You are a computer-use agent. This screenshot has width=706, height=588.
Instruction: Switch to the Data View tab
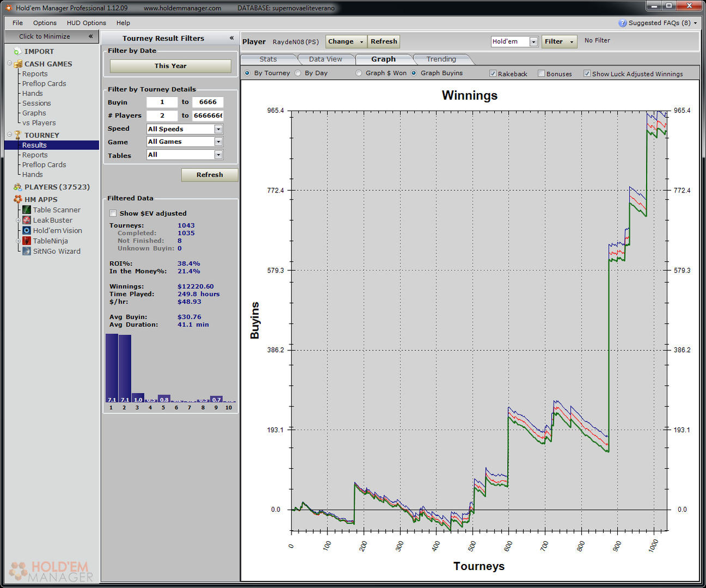326,59
